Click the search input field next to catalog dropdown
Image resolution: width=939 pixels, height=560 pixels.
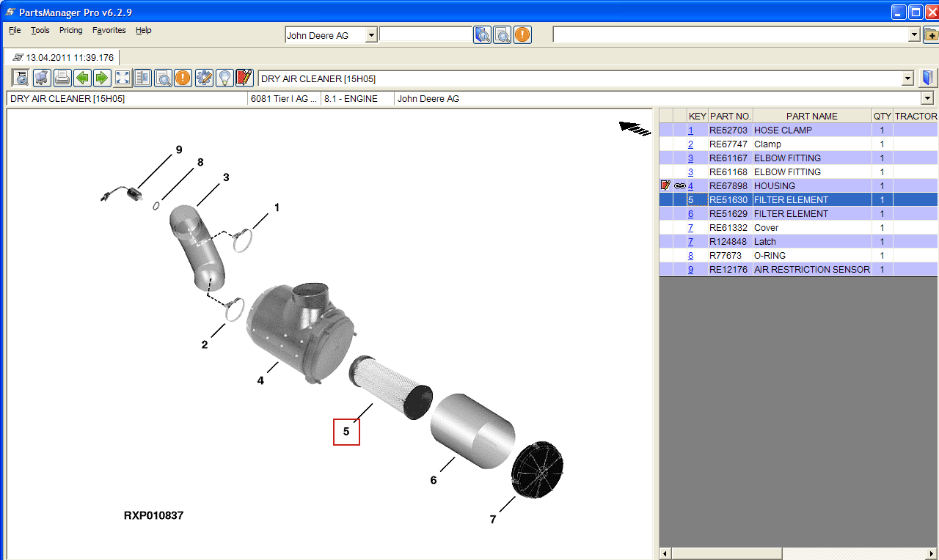(425, 35)
